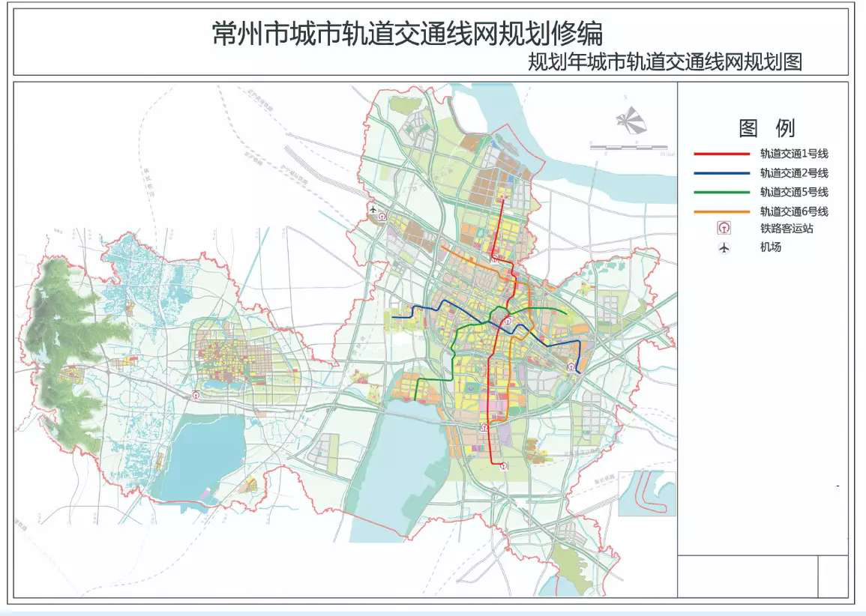Click the railway station icon in the legend
Image resolution: width=866 pixels, height=616 pixels.
724,228
